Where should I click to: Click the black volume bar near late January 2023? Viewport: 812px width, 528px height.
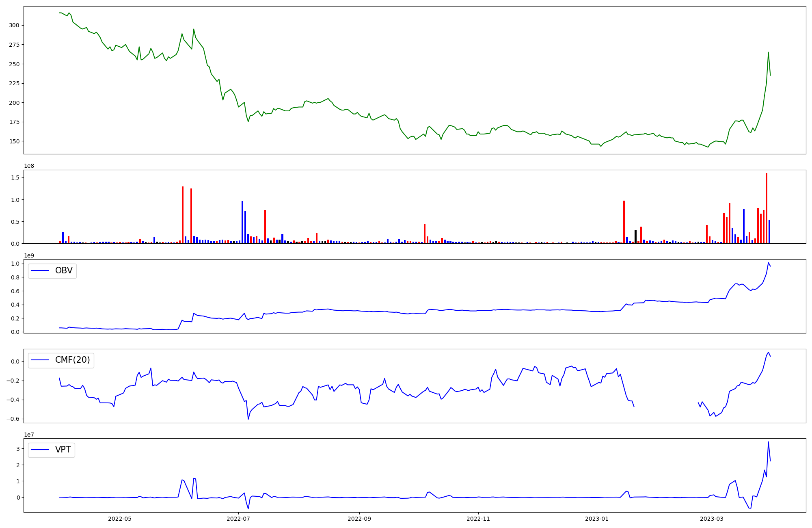pyautogui.click(x=636, y=237)
